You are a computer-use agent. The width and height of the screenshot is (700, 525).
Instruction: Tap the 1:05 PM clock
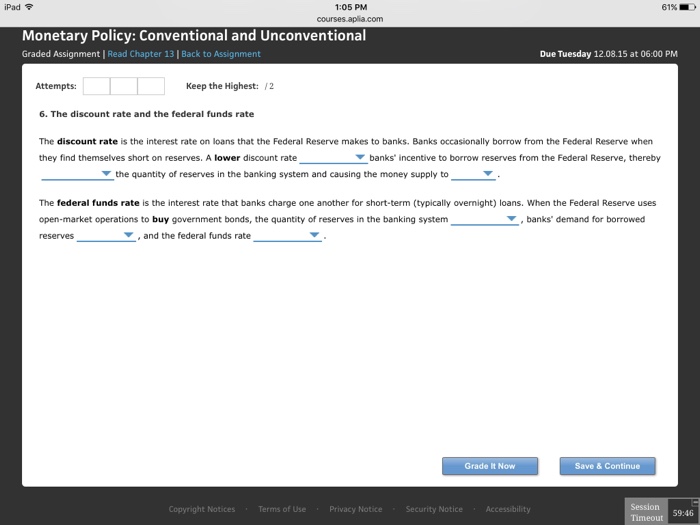(351, 7)
